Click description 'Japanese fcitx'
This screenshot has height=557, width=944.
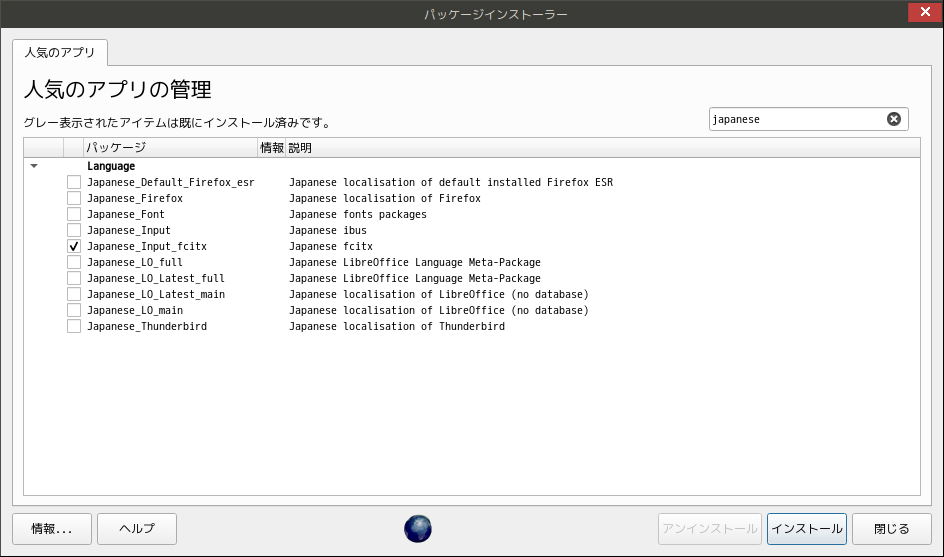pyautogui.click(x=331, y=246)
